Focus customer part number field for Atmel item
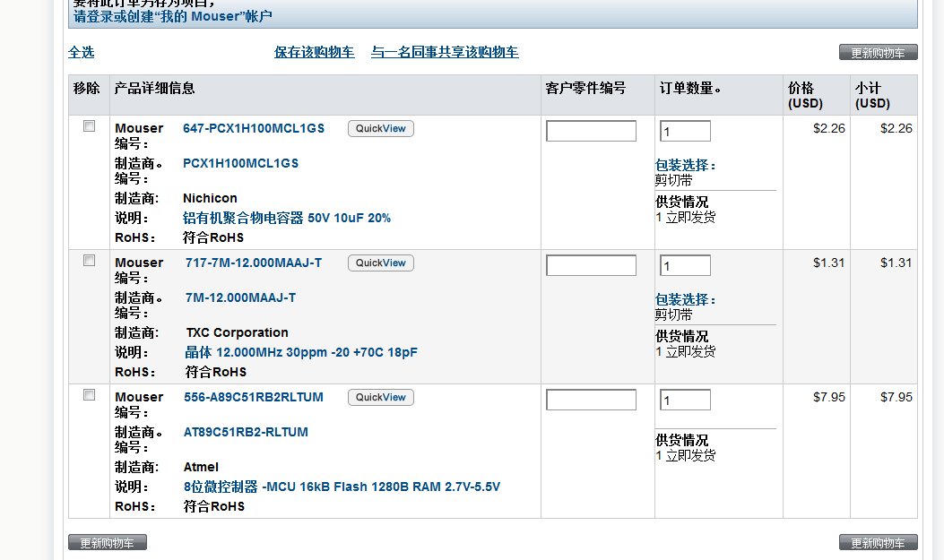 [x=591, y=400]
